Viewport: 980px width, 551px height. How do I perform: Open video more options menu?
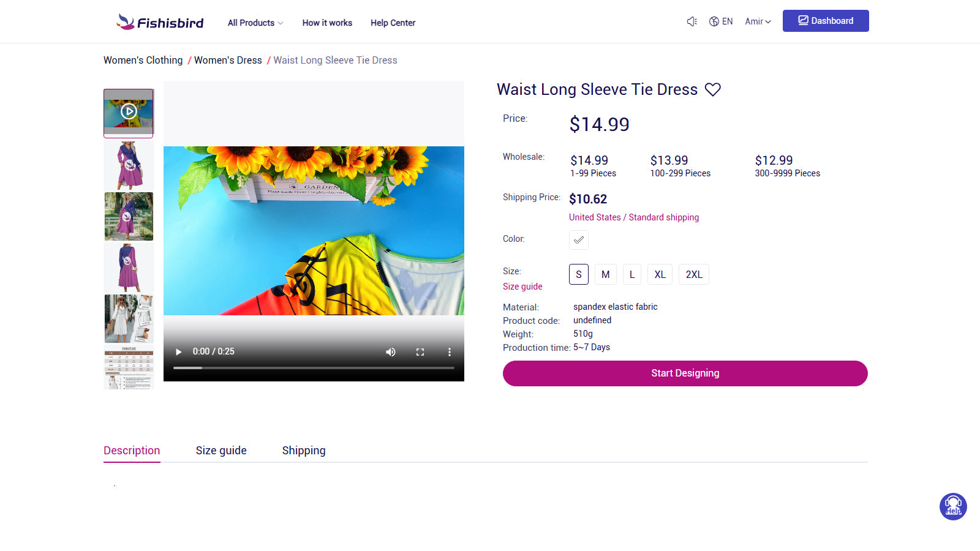[450, 352]
